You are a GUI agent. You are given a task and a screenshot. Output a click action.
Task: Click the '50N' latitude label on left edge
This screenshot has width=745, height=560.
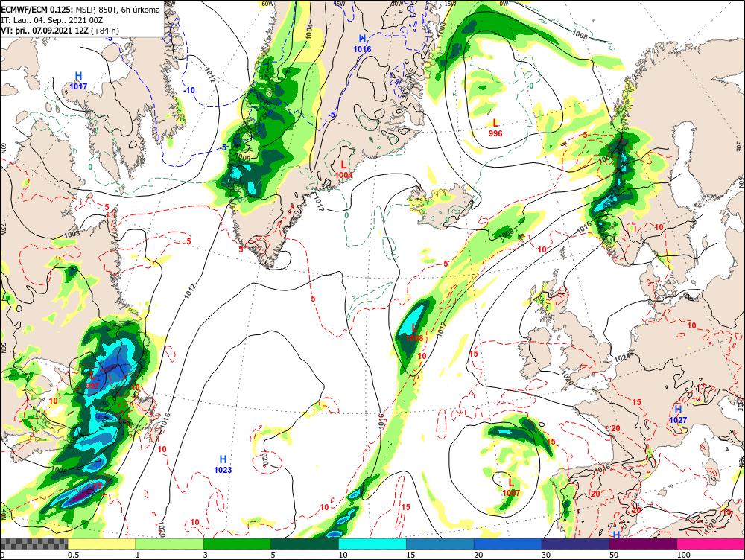coord(3,349)
